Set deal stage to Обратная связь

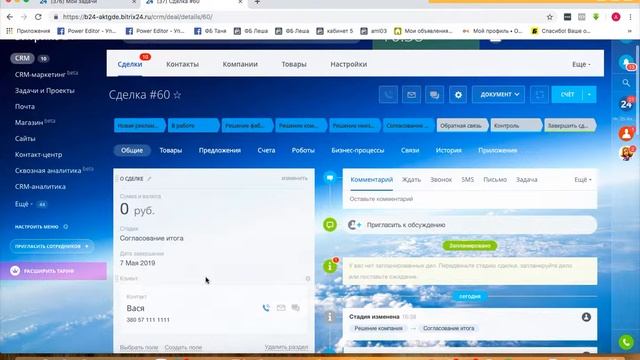(461, 125)
